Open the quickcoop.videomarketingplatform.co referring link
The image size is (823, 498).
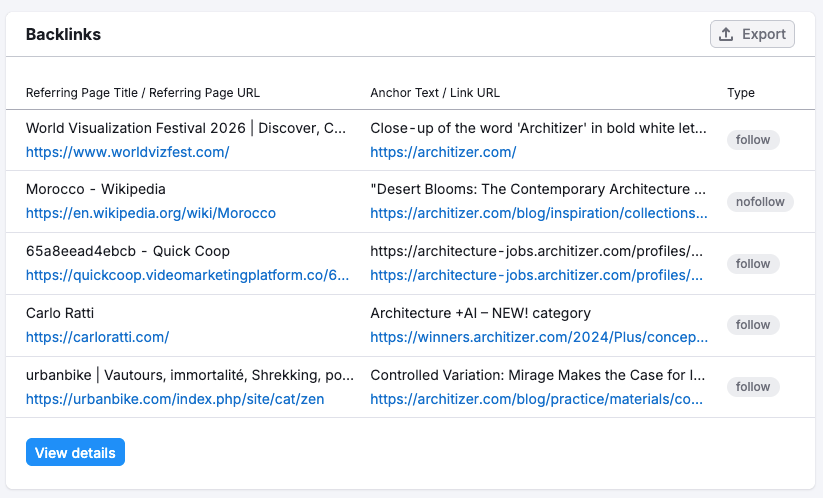pyautogui.click(x=188, y=275)
